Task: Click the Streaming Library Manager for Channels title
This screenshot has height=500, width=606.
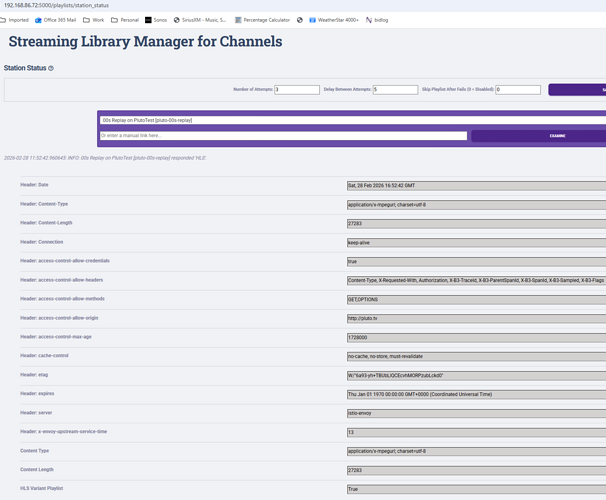Action: point(145,42)
